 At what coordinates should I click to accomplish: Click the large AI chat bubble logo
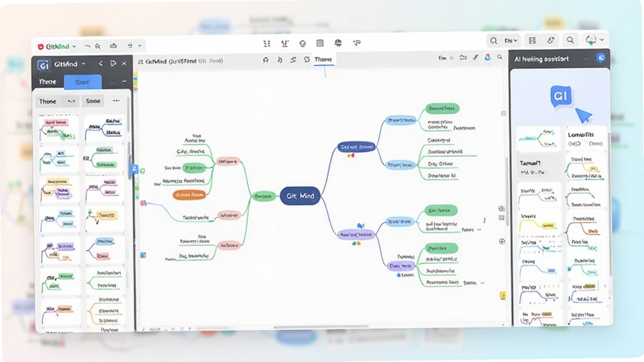(560, 97)
